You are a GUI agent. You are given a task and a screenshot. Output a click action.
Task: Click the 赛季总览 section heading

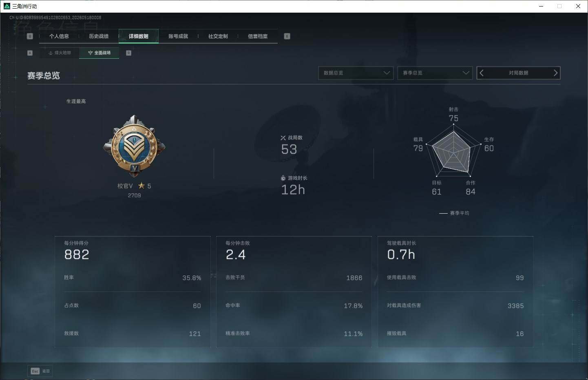[44, 76]
